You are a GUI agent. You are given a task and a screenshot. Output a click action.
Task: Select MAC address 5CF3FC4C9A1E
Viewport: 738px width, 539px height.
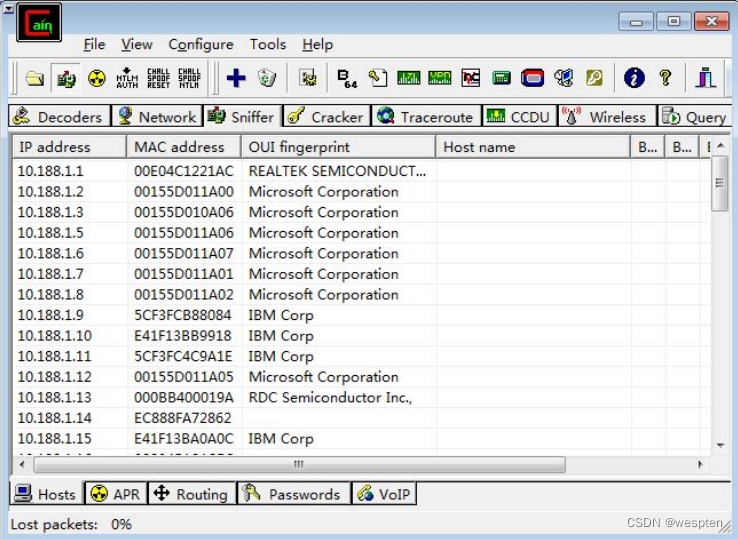pyautogui.click(x=183, y=356)
